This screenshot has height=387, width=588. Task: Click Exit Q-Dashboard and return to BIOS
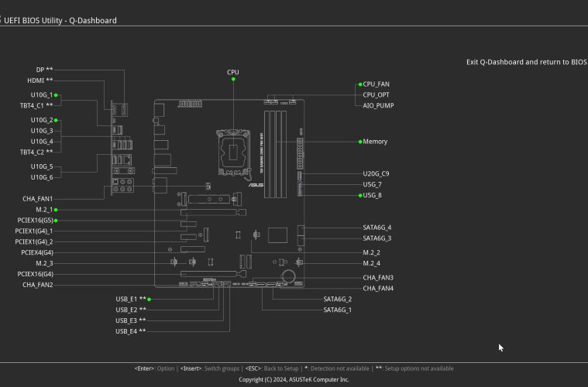pos(527,62)
